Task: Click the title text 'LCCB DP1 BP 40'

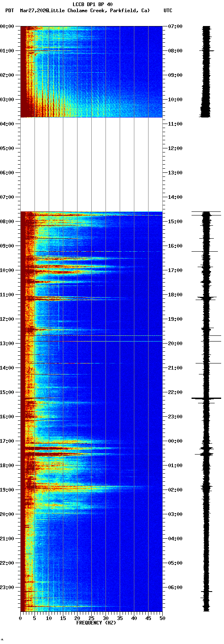Action: click(x=93, y=4)
